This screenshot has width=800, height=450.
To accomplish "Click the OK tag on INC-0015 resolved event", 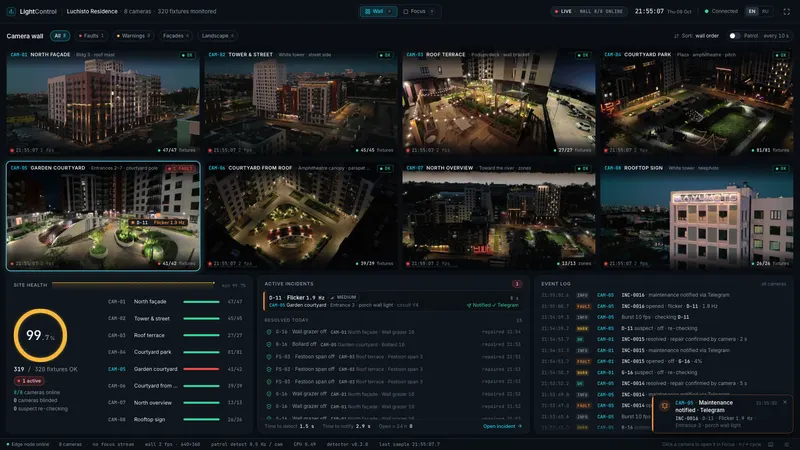I will pyautogui.click(x=580, y=339).
